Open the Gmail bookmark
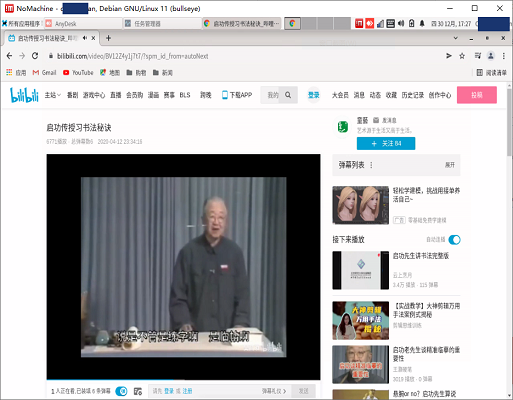This screenshot has width=513, height=400. [44, 72]
